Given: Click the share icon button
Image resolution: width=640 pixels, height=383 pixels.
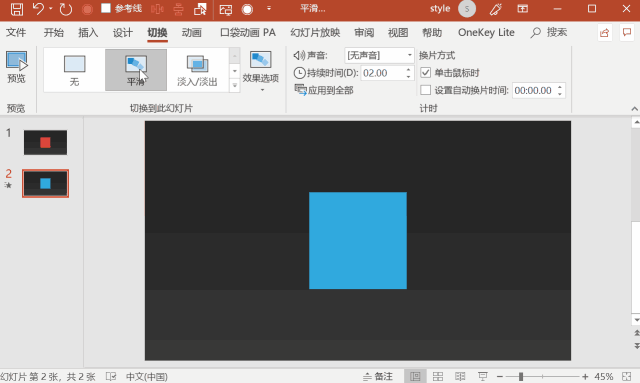Looking at the screenshot, I should point(604,33).
